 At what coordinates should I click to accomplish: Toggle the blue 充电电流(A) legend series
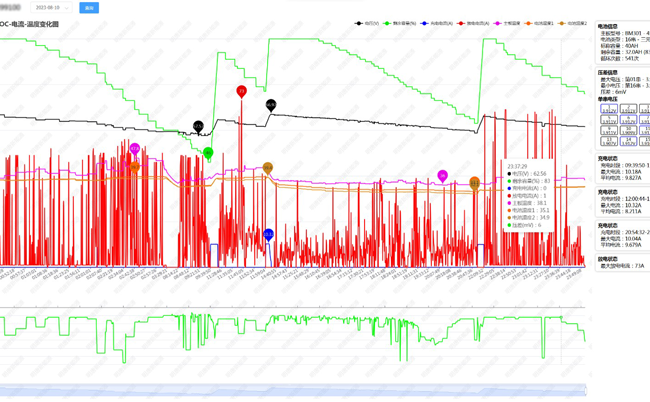(437, 24)
